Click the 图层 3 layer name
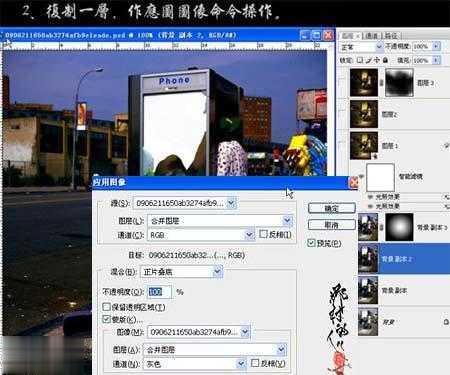The height and width of the screenshot is (375, 450). tap(425, 83)
